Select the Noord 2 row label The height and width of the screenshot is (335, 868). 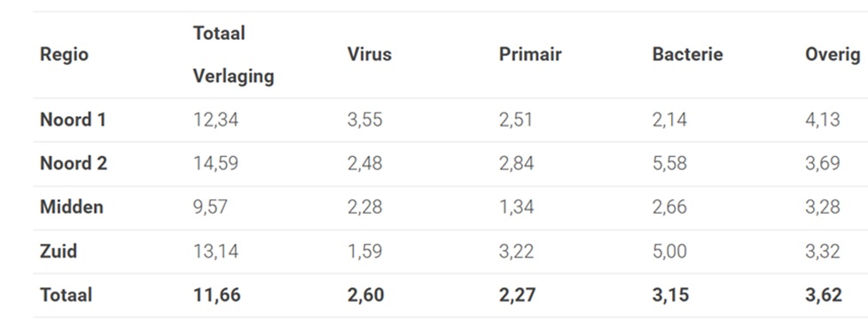[x=74, y=163]
